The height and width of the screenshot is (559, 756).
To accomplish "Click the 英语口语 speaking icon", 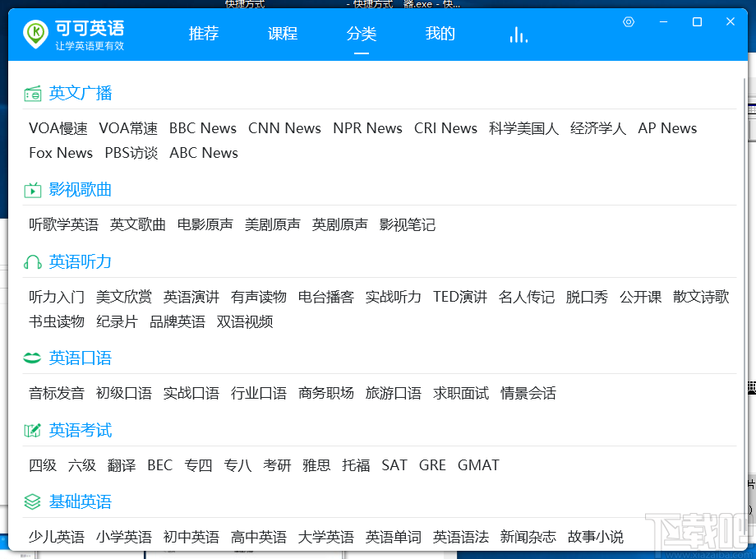I will (33, 358).
